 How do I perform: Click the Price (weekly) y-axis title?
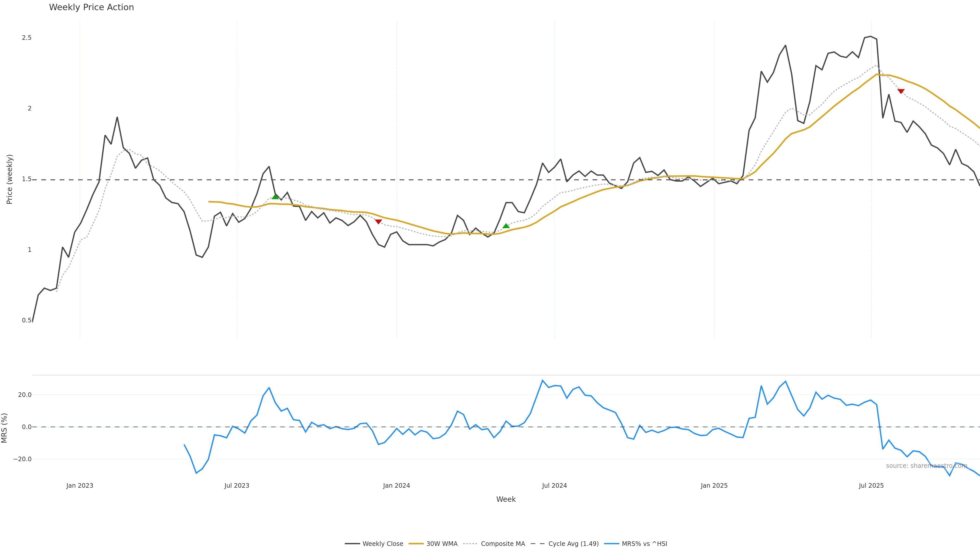[9, 179]
